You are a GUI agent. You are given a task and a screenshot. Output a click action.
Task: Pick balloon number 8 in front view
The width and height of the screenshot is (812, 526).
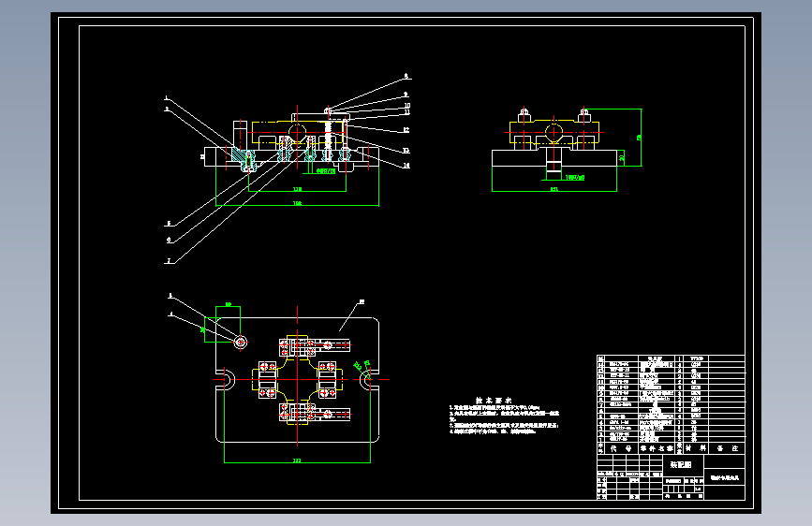point(406,76)
